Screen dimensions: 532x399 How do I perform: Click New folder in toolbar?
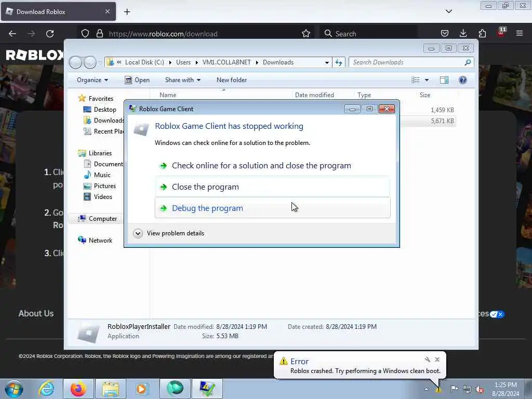(x=232, y=80)
